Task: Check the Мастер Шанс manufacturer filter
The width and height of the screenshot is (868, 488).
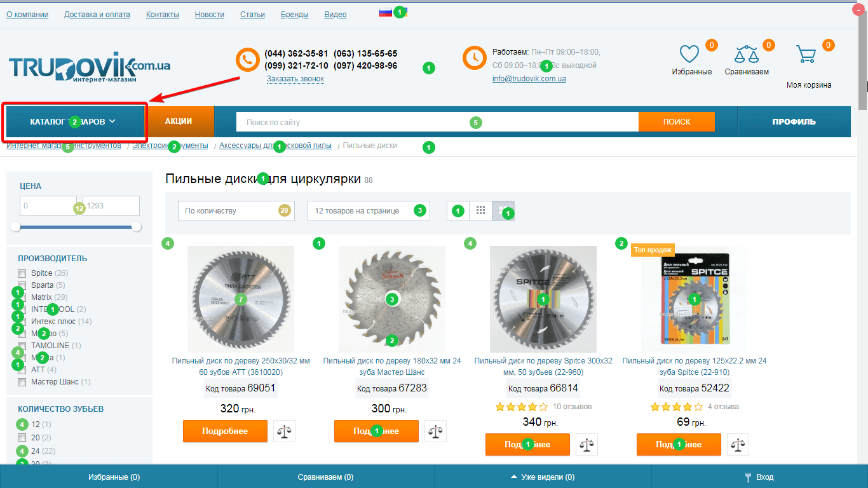Action: [22, 382]
